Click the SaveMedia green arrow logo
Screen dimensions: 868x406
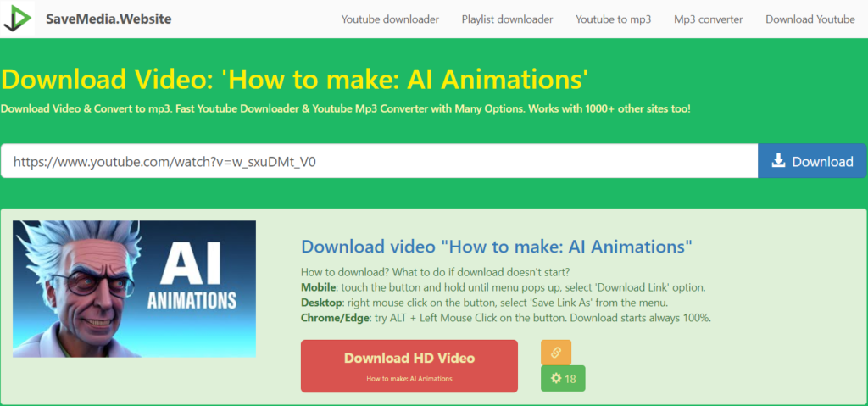[x=17, y=19]
